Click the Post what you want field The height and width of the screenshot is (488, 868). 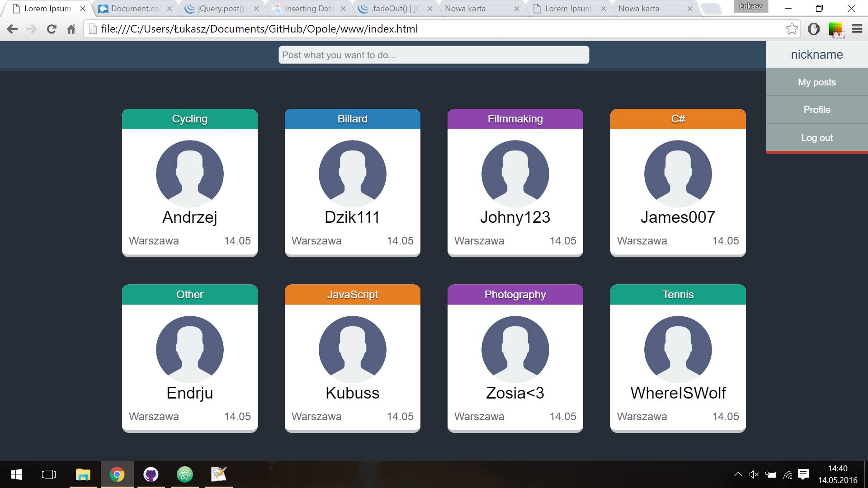(x=434, y=55)
